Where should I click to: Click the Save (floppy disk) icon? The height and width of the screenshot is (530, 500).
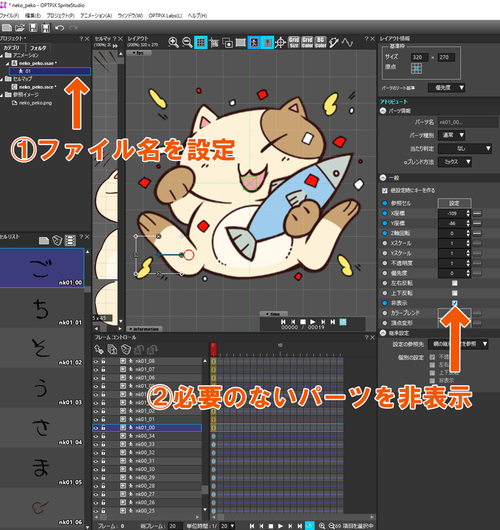click(x=33, y=28)
